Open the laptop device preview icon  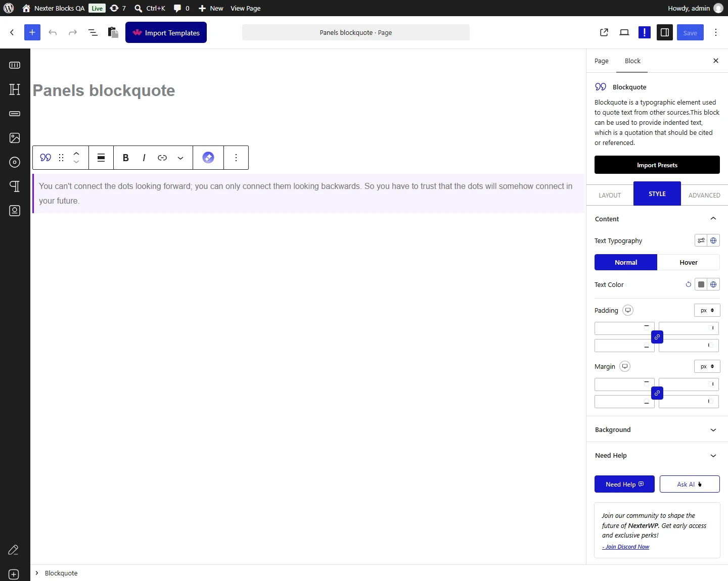(x=624, y=32)
